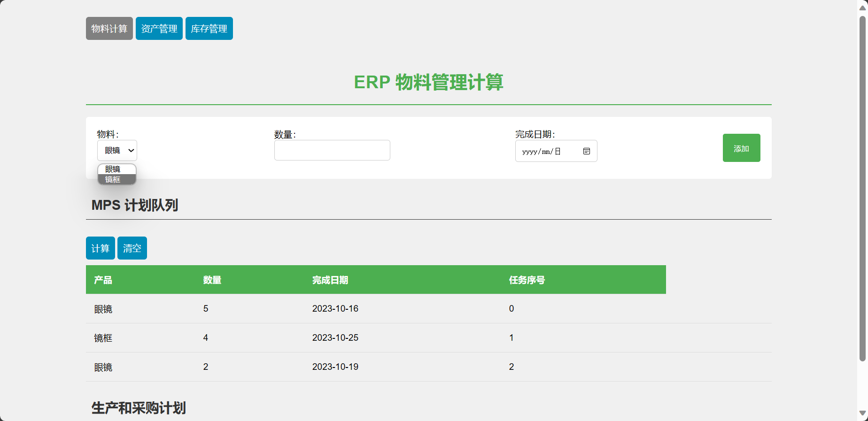Click the 产品 column header
This screenshot has height=421, width=868.
point(103,280)
